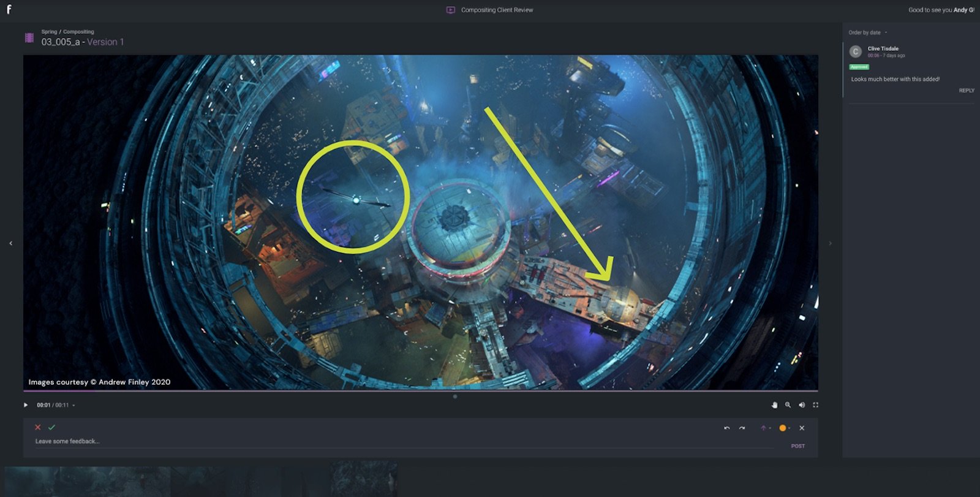This screenshot has height=497, width=980.
Task: Reject the version with the red X
Action: coord(38,427)
